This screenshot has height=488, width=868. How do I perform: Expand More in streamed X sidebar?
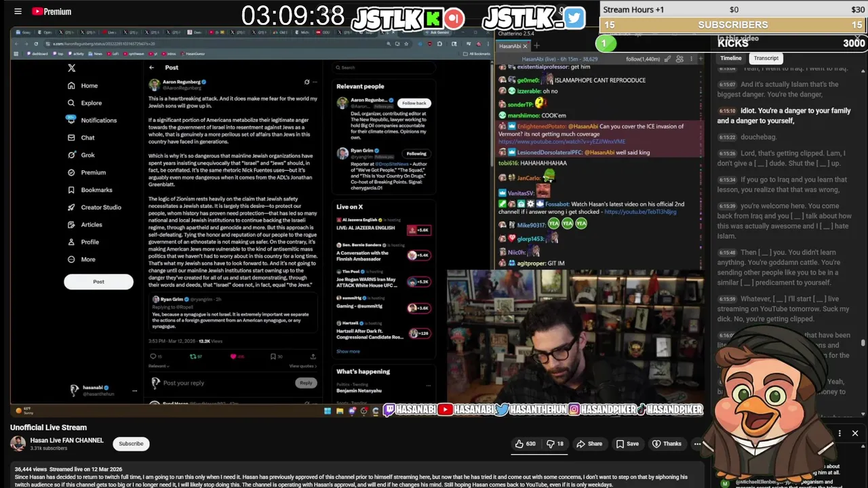(x=81, y=260)
